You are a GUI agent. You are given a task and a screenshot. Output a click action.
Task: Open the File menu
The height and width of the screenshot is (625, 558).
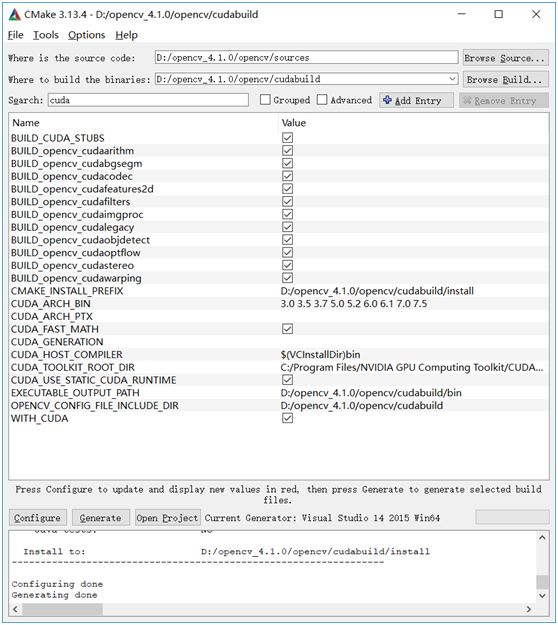pos(16,35)
